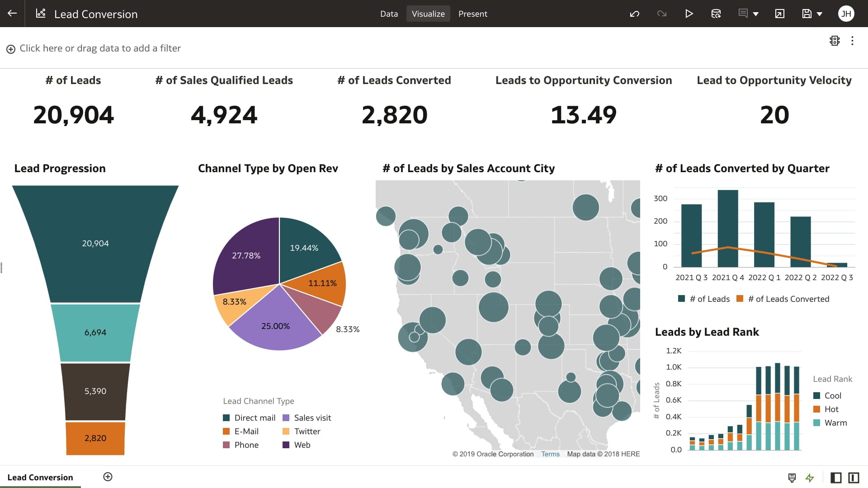The width and height of the screenshot is (868, 488).
Task: Switch to the Data tab
Action: click(388, 14)
